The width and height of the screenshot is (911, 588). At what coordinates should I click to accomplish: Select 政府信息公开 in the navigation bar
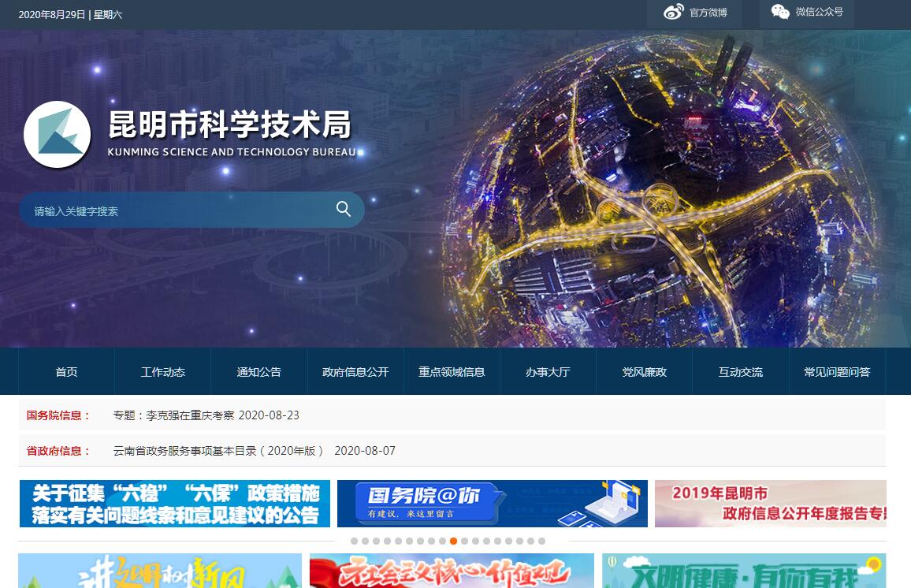[355, 372]
